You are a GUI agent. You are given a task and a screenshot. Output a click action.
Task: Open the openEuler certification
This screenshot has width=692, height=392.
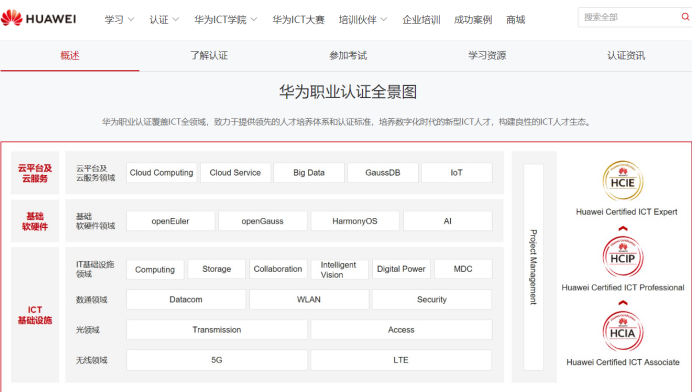pyautogui.click(x=170, y=221)
